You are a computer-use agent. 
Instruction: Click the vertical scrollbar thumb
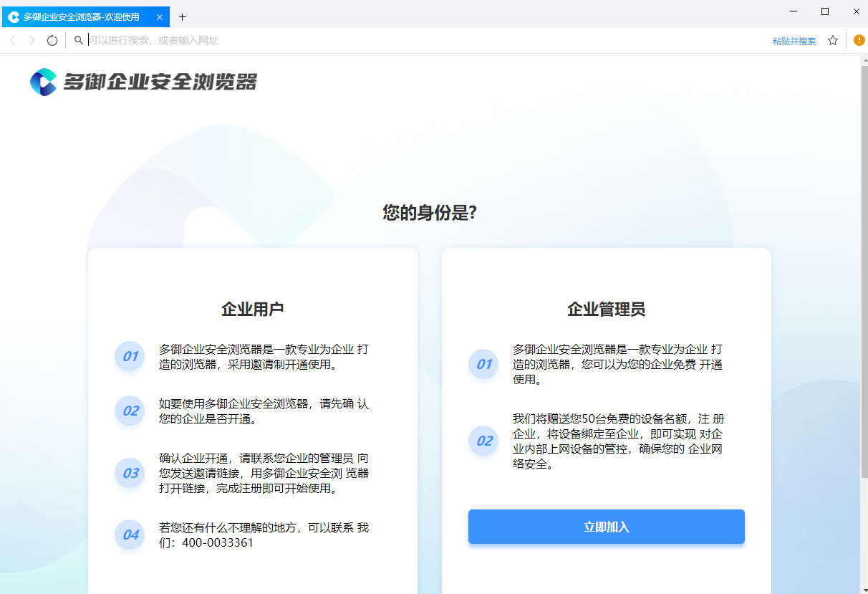(864, 272)
